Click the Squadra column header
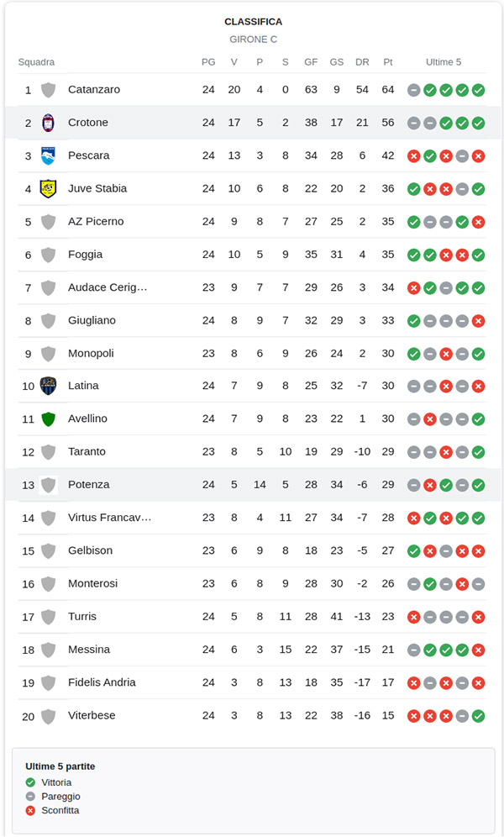The image size is (504, 837). tap(36, 62)
